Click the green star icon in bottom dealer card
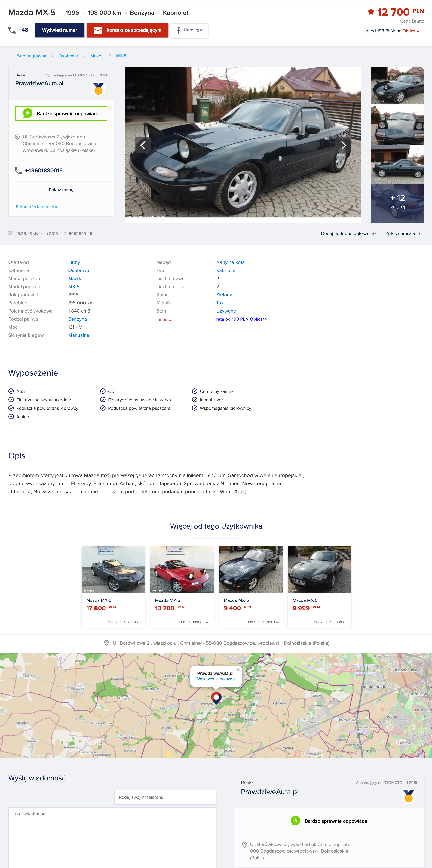The width and height of the screenshot is (432, 868). point(295,821)
